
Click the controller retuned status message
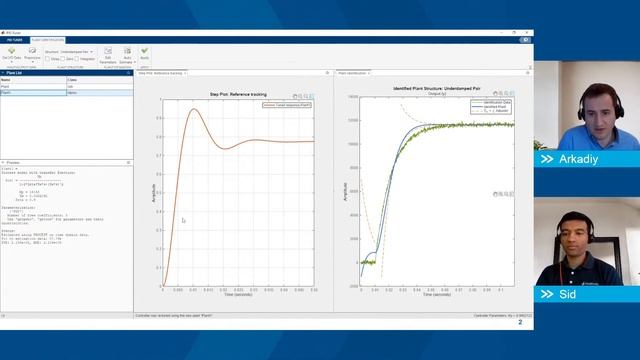(174, 316)
